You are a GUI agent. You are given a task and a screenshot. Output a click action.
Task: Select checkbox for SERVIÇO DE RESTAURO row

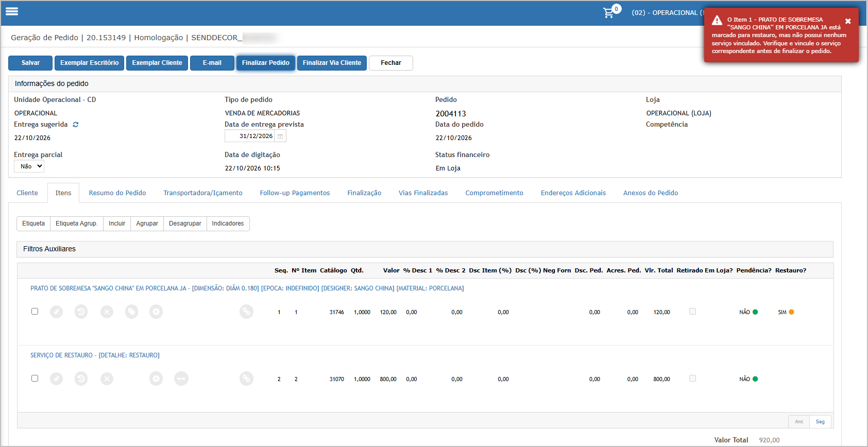(35, 378)
